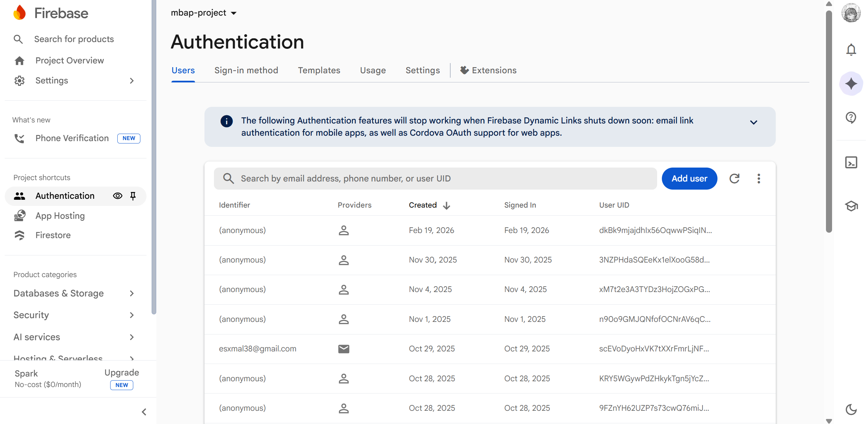
Task: Expand the sidebar Settings submenu arrow
Action: coord(132,81)
